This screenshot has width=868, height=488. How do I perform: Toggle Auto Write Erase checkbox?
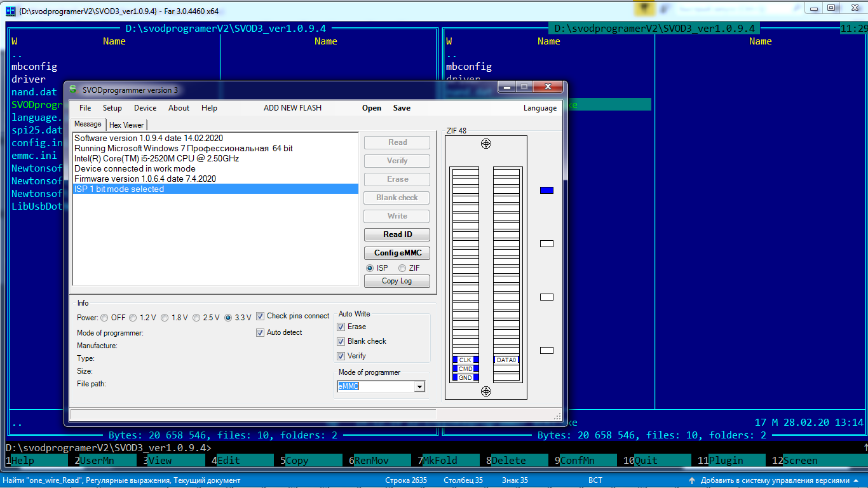(341, 327)
